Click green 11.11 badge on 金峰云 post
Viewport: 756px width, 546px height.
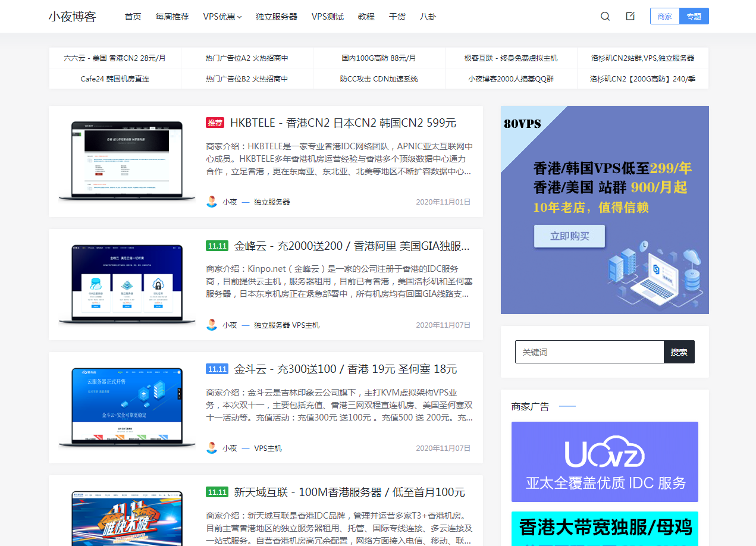tap(217, 246)
